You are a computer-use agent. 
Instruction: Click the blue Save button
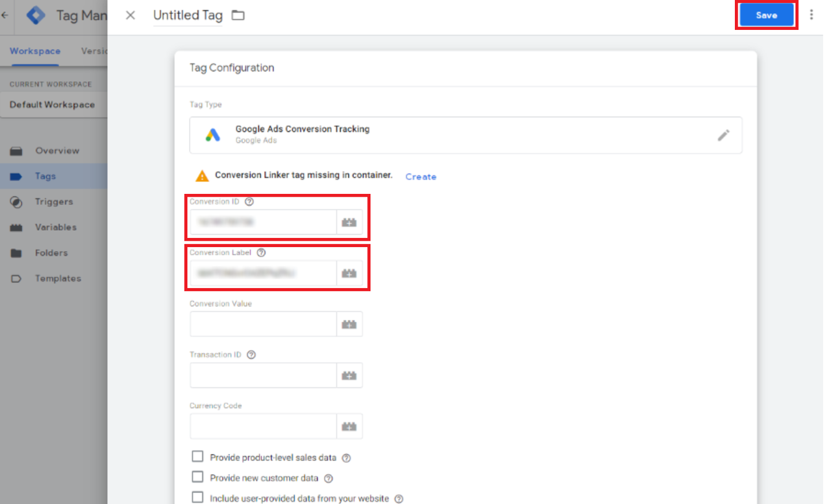767,15
